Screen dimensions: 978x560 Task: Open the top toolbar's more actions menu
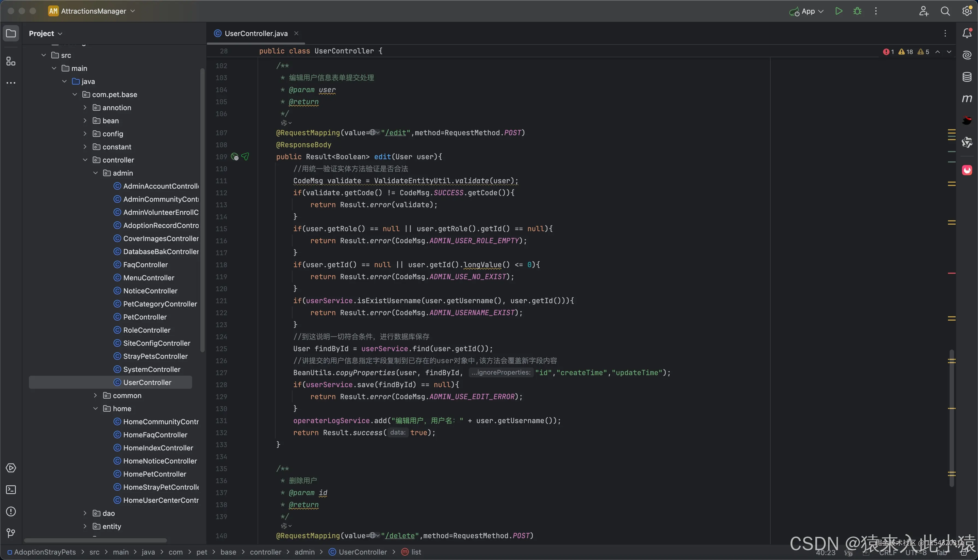click(876, 11)
